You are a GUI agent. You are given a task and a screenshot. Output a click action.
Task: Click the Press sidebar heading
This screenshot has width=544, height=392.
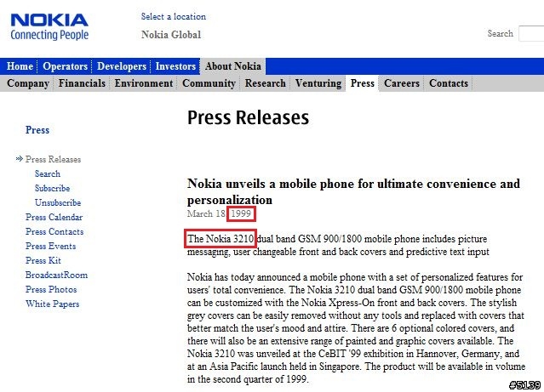(x=37, y=130)
